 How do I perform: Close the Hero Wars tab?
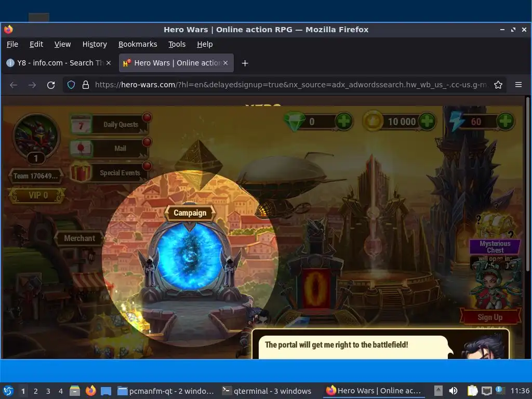tap(225, 63)
